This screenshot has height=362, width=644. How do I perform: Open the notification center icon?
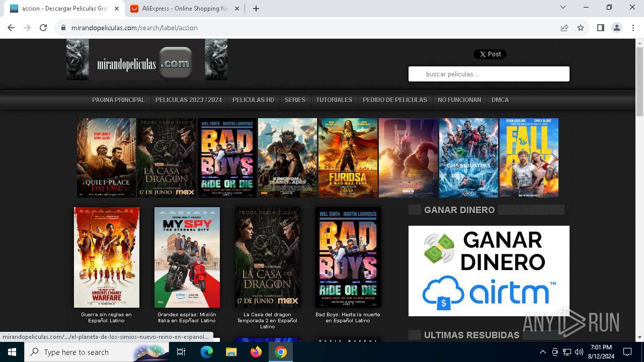coord(627,352)
